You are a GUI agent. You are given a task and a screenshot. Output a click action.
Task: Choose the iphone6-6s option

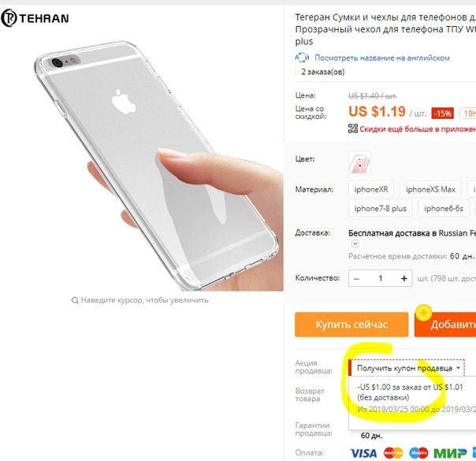click(x=444, y=208)
